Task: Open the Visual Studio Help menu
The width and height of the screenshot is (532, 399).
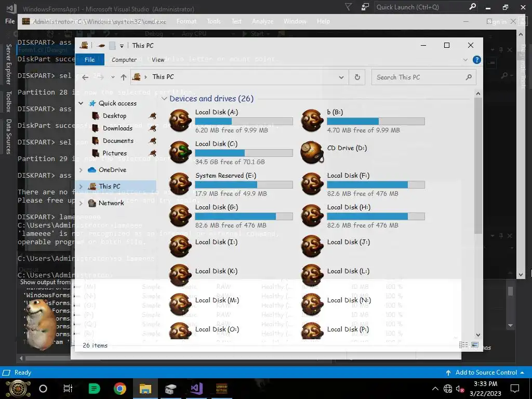Action: click(x=323, y=21)
